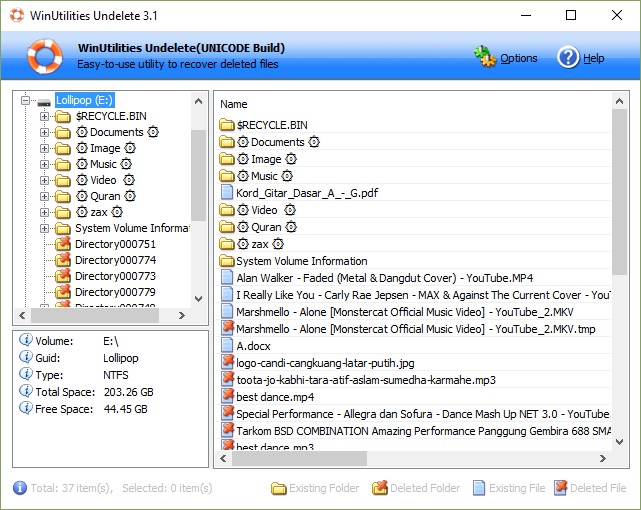641x510 pixels.
Task: Click deleted icon of Marshmello MKV.tmp file
Action: click(227, 328)
